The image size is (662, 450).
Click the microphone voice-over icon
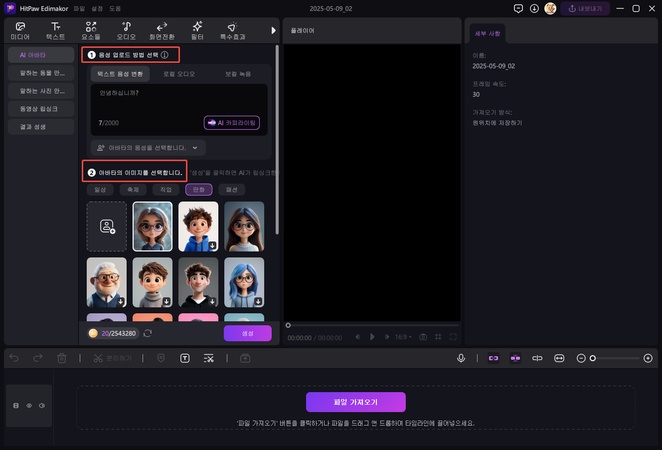pyautogui.click(x=461, y=358)
